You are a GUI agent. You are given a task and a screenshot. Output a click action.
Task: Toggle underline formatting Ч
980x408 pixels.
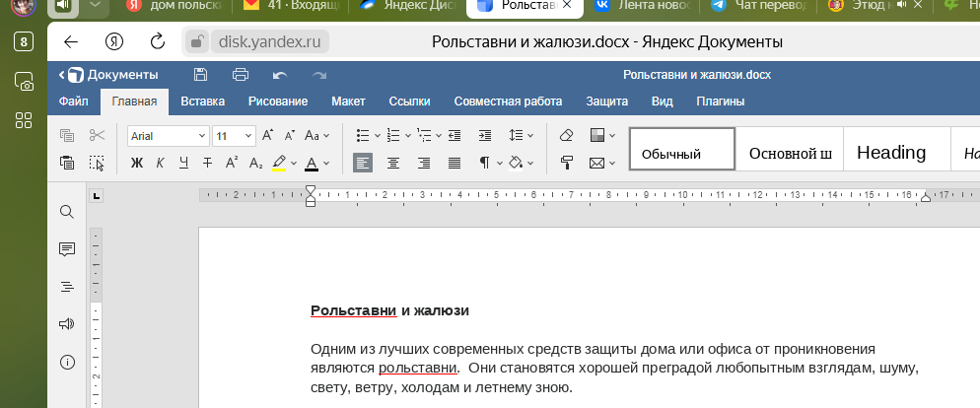pyautogui.click(x=183, y=163)
